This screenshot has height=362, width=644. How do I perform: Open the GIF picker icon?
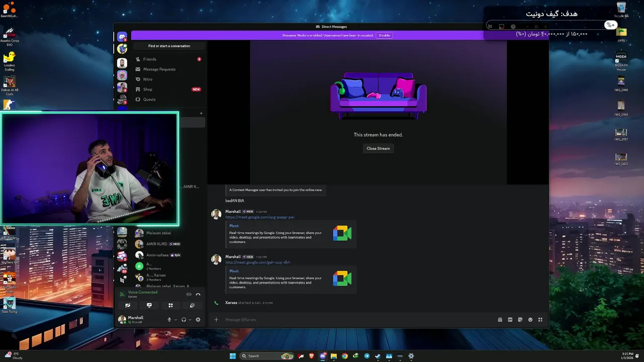click(510, 320)
